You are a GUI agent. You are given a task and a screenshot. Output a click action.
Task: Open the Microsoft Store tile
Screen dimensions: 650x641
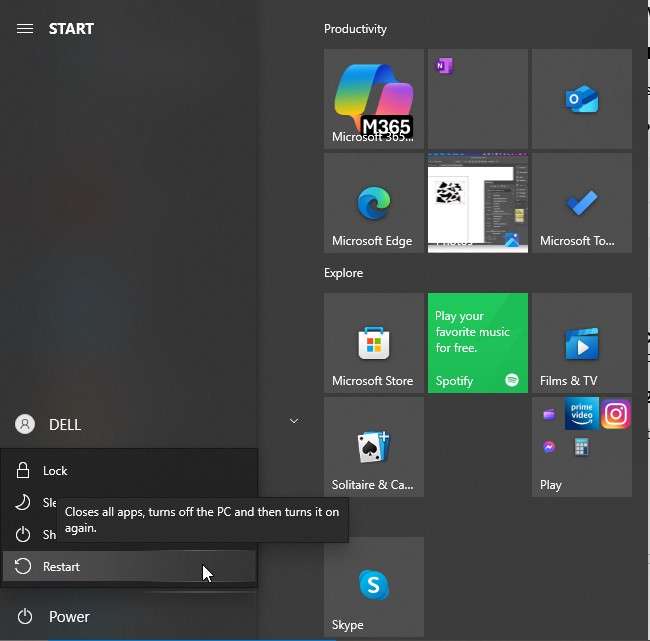pos(374,343)
